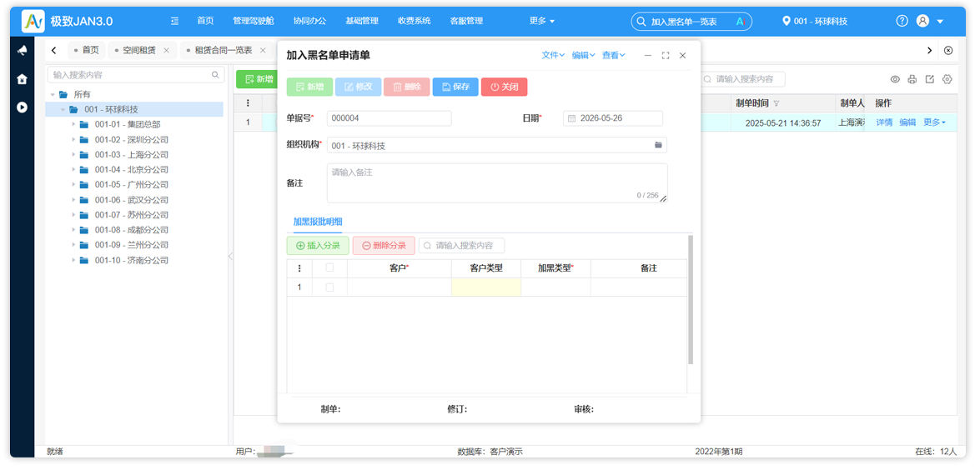Open the 更多 dropdown in top navigation
This screenshot has width=980, height=470.
pos(542,21)
